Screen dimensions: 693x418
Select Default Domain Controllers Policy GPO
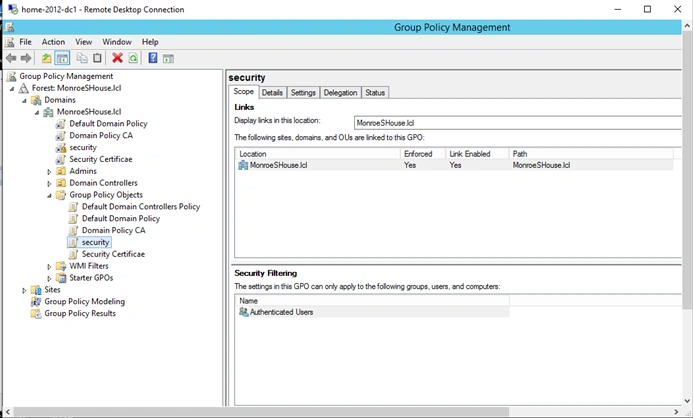click(x=141, y=207)
